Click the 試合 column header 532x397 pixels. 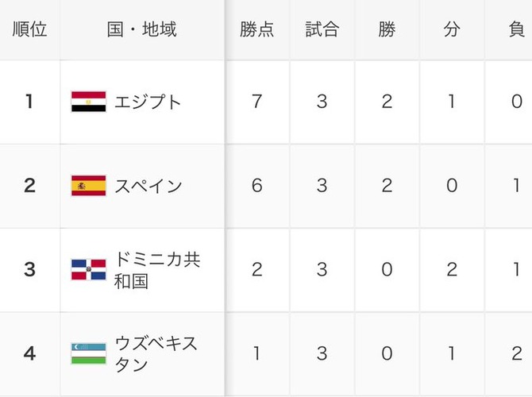tap(322, 29)
